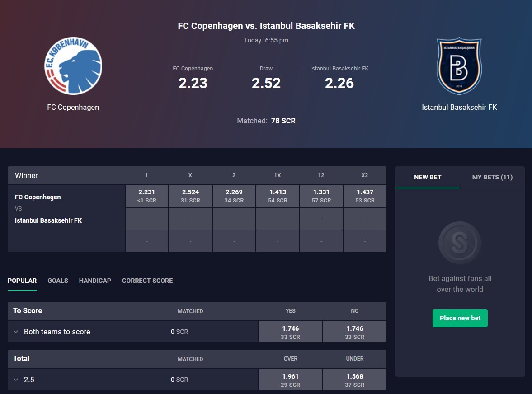Switch to the Correct Score tab
This screenshot has width=532, height=394.
coord(147,281)
